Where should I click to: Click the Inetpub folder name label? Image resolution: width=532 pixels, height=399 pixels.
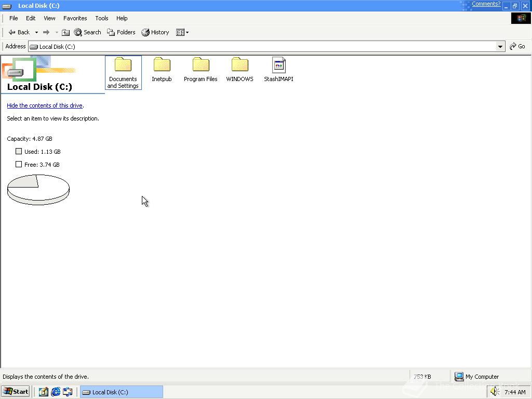coord(162,79)
